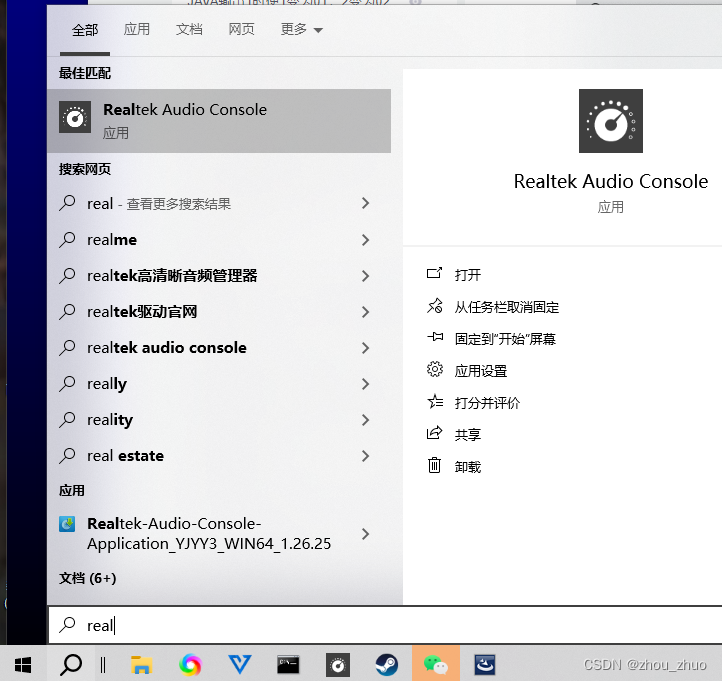Expand arrow next to real estate suggestion
Viewport: 722px width, 681px height.
[366, 456]
